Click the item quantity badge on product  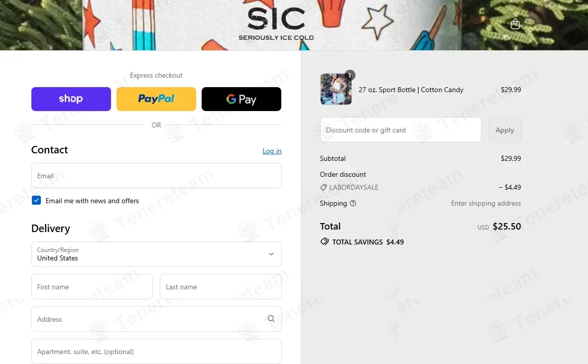(x=350, y=75)
